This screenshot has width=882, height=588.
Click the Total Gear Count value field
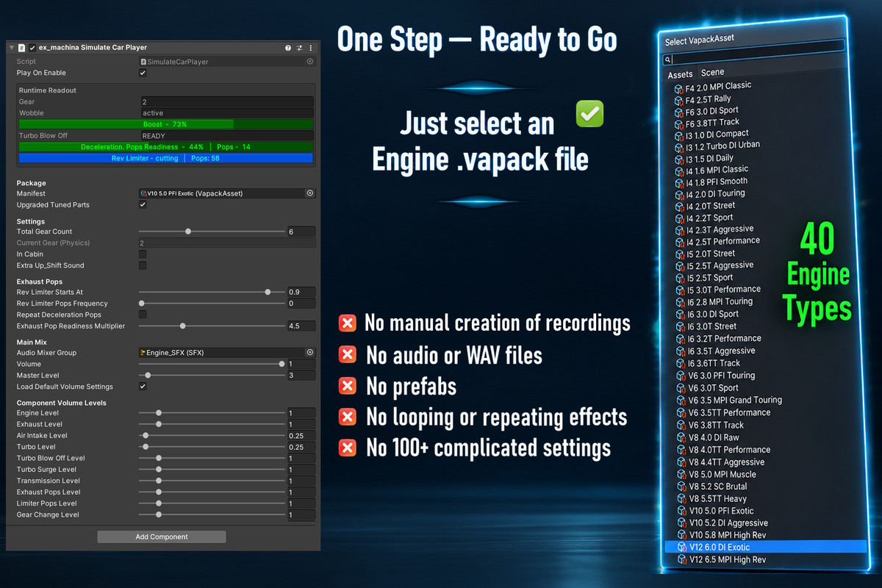(301, 232)
